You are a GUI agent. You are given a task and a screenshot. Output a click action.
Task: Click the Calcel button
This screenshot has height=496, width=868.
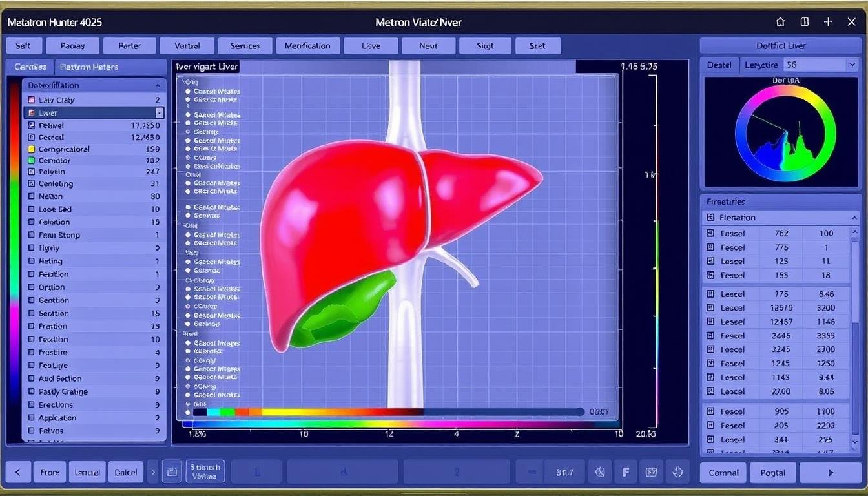(125, 472)
